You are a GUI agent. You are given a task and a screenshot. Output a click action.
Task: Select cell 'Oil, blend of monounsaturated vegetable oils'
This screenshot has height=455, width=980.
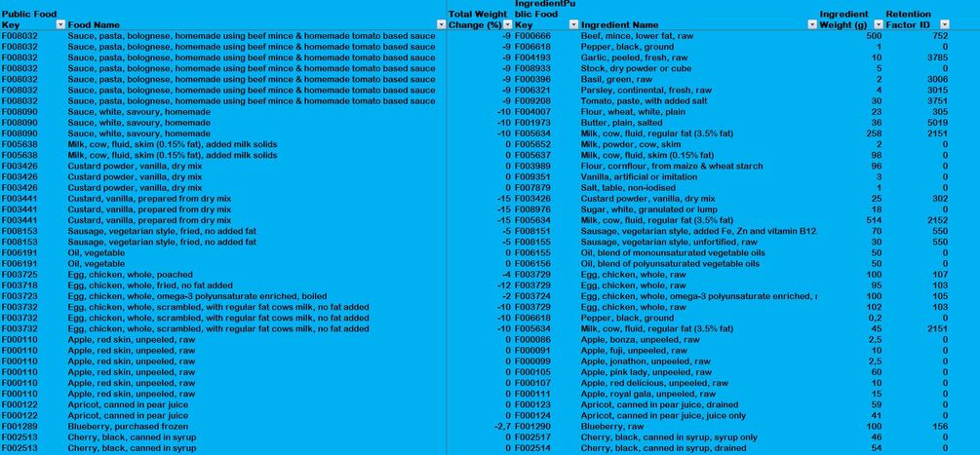(x=673, y=252)
